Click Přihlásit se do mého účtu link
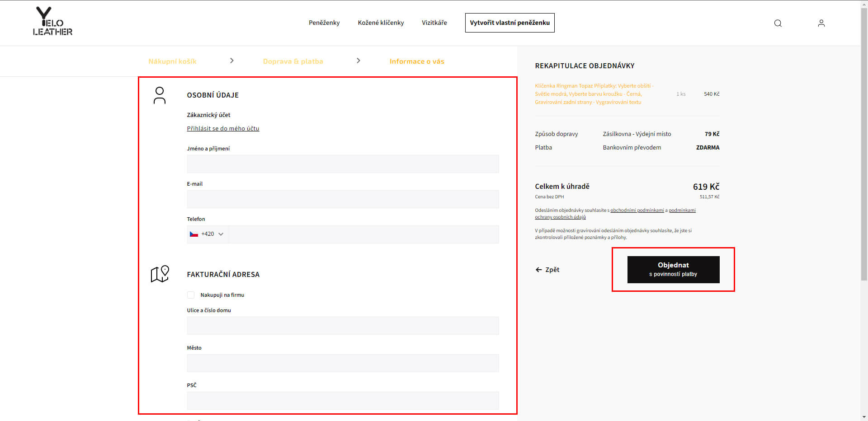This screenshot has width=868, height=421. coord(223,129)
